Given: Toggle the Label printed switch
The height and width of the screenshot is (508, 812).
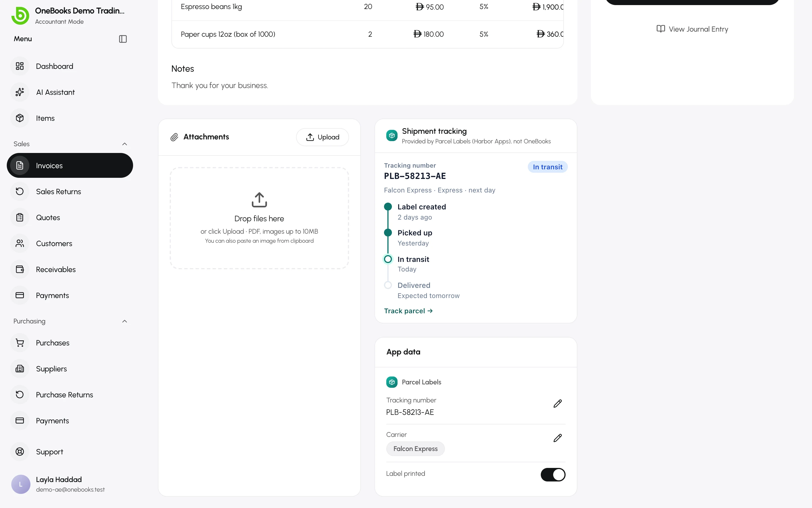Looking at the screenshot, I should click(553, 475).
